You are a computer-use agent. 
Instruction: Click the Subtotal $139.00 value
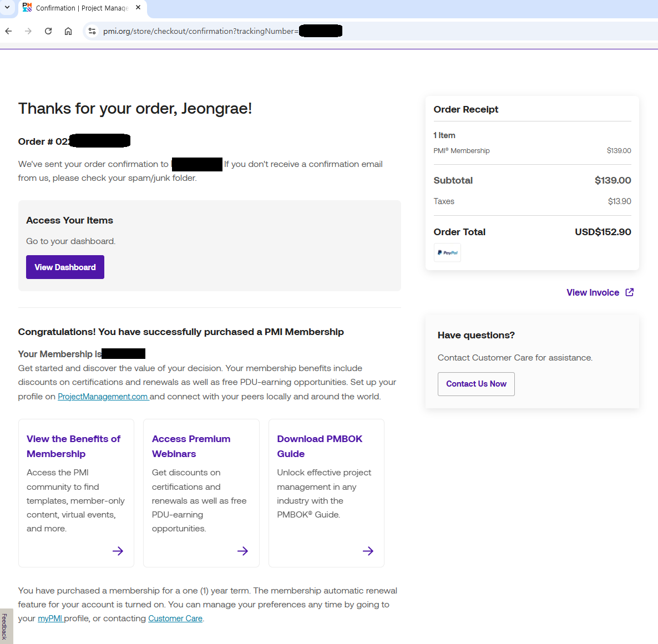(613, 180)
